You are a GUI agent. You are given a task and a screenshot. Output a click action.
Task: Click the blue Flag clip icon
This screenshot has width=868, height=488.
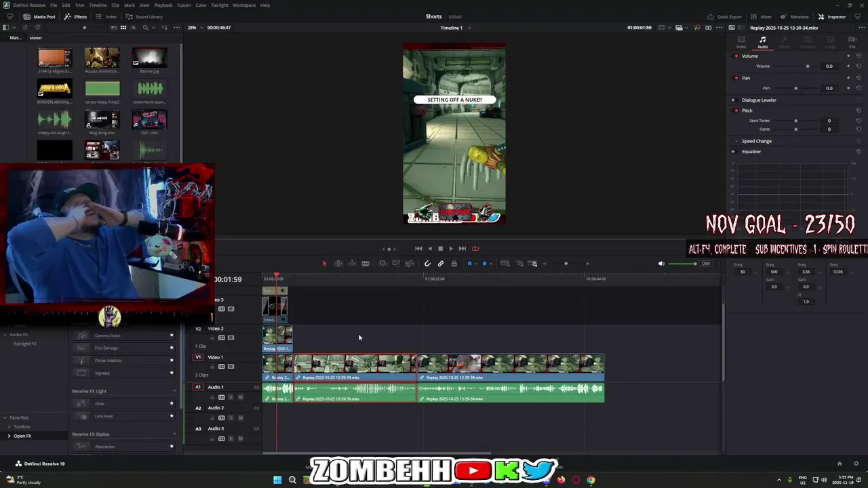tap(469, 264)
